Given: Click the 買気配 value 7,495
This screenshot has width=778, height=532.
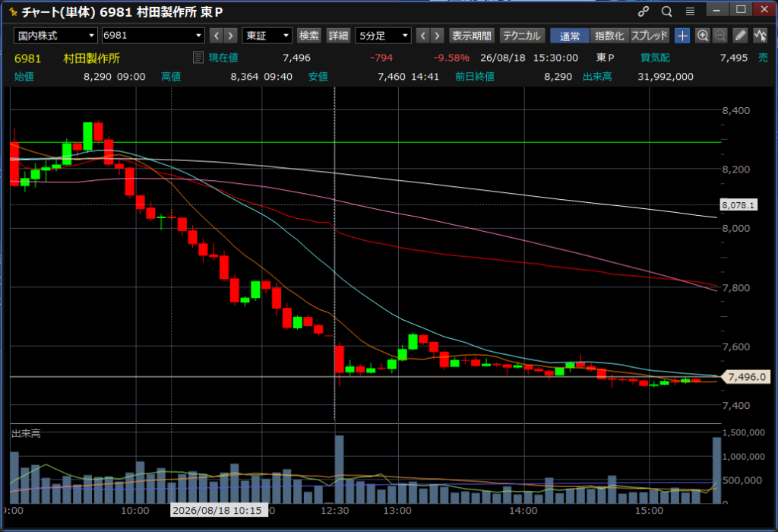Looking at the screenshot, I should click(733, 58).
